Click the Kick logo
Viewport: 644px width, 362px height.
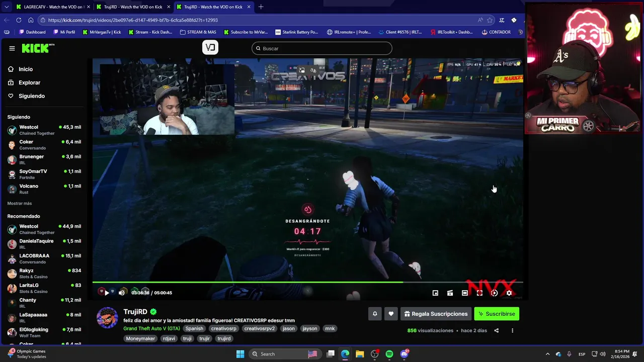click(38, 48)
